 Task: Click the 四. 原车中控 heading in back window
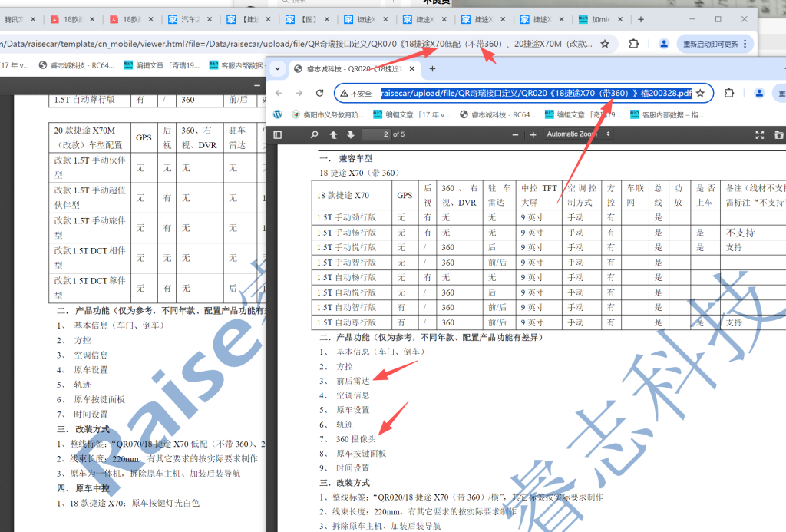pyautogui.click(x=83, y=488)
